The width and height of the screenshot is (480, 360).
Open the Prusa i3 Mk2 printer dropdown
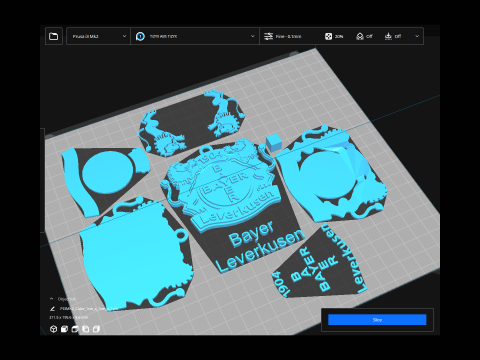[x=98, y=36]
